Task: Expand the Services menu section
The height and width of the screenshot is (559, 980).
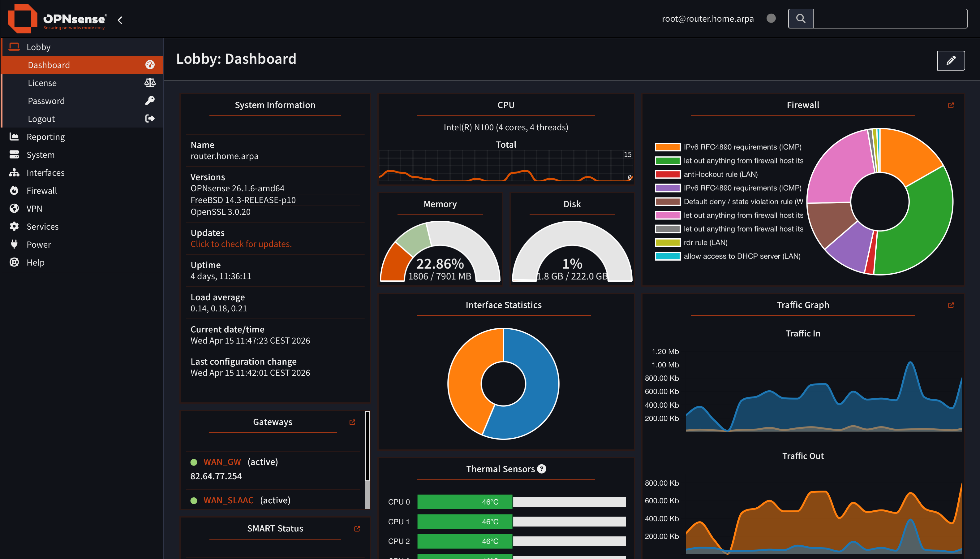Action: coord(42,227)
